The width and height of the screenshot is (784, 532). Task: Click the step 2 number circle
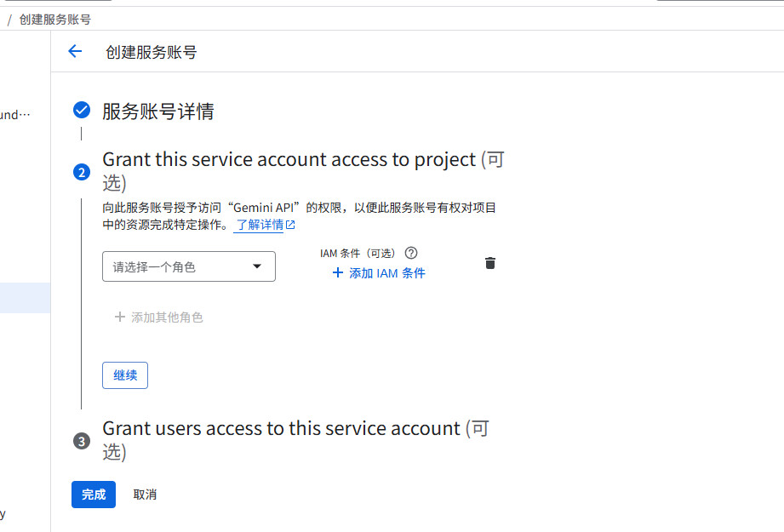click(82, 172)
